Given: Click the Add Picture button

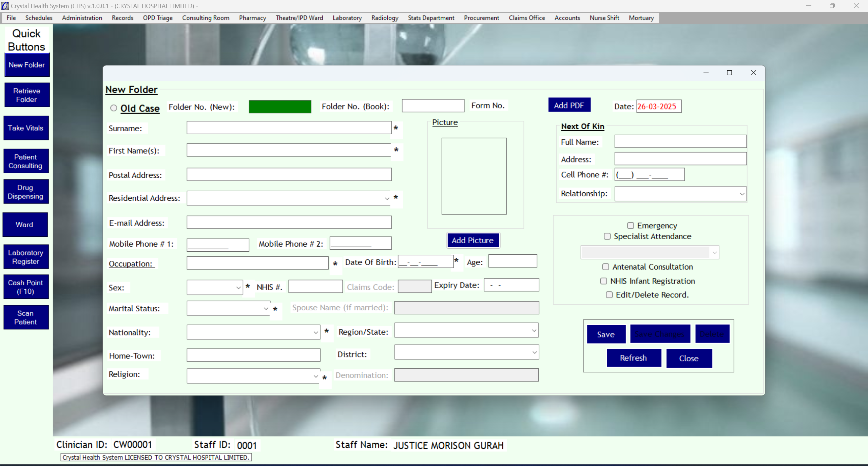Looking at the screenshot, I should (x=472, y=240).
